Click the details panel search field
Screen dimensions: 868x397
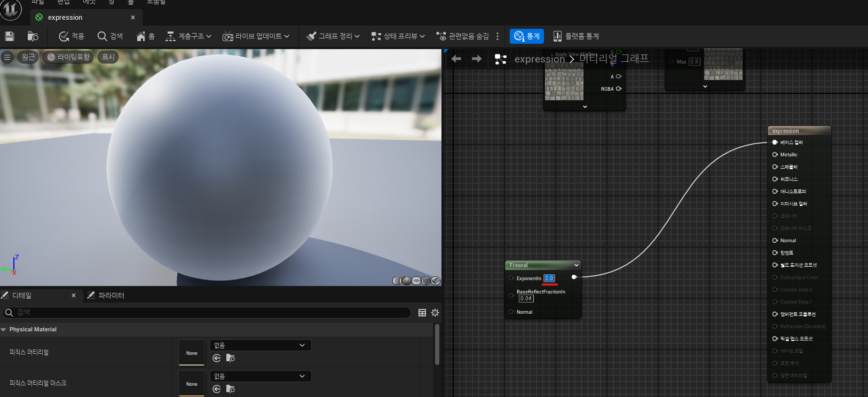point(207,312)
